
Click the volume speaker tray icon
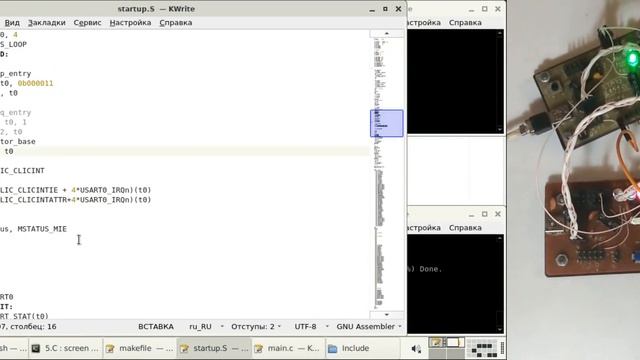(x=416, y=349)
